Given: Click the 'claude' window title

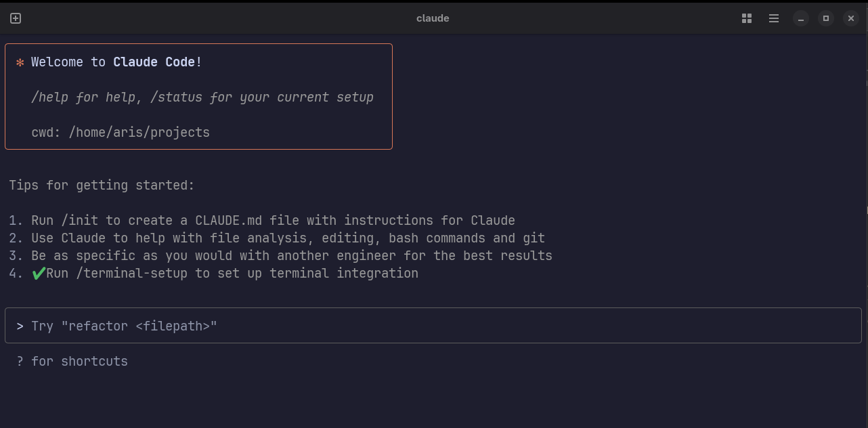Looking at the screenshot, I should 433,18.
